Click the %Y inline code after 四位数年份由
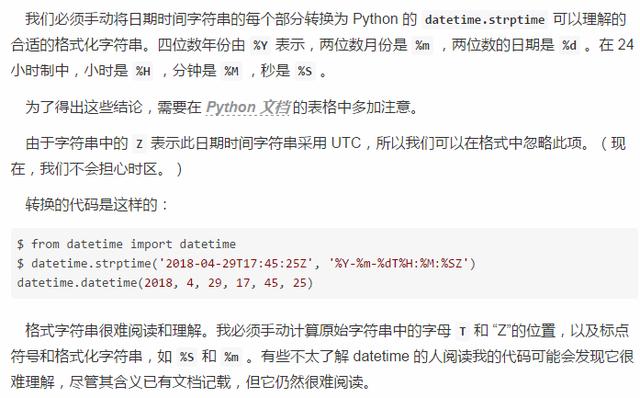 [x=260, y=45]
